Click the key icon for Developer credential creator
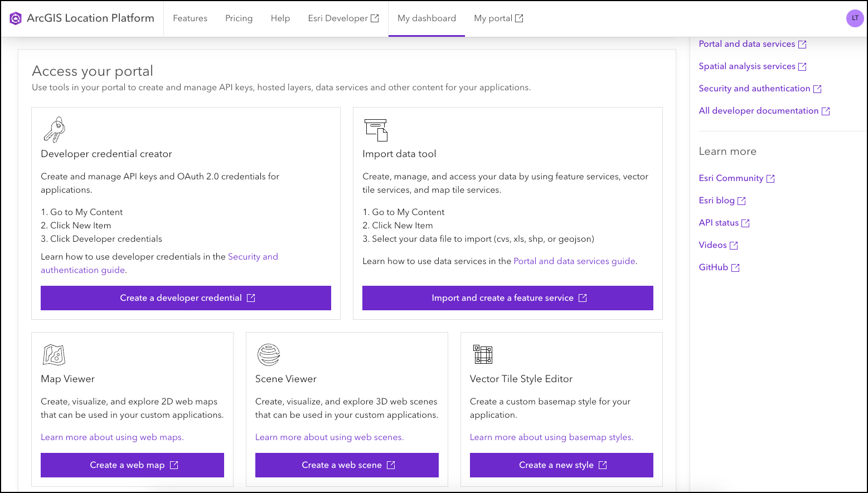868x493 pixels. tap(54, 129)
